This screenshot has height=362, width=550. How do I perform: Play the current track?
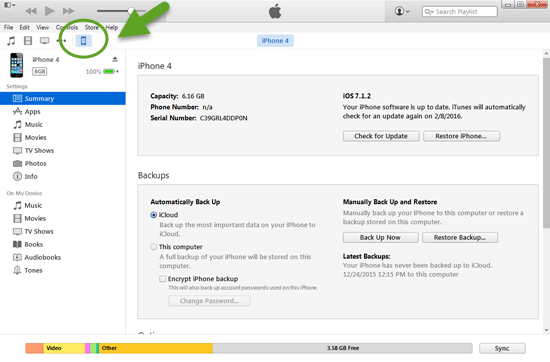click(x=49, y=11)
